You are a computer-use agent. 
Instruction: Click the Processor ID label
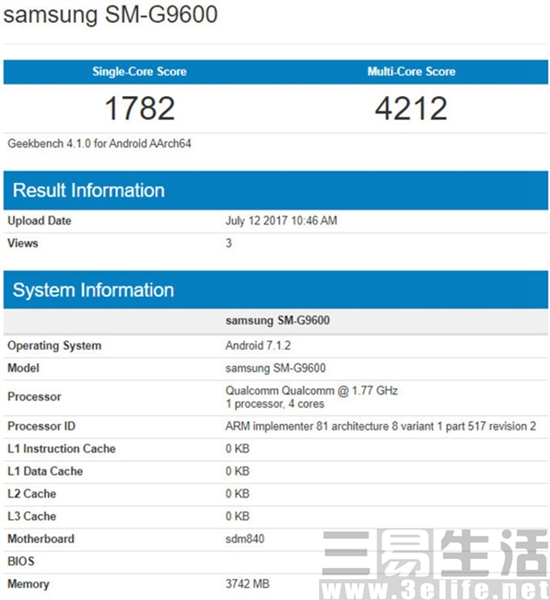pyautogui.click(x=41, y=426)
